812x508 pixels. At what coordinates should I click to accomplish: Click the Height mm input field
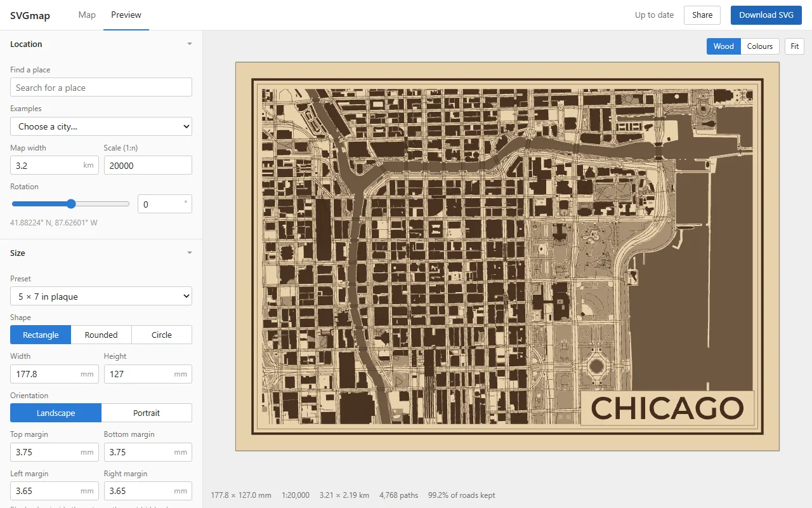tap(148, 374)
